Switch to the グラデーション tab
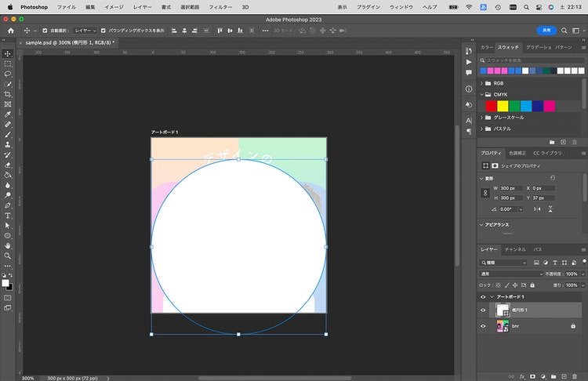588x381 pixels. (x=539, y=47)
